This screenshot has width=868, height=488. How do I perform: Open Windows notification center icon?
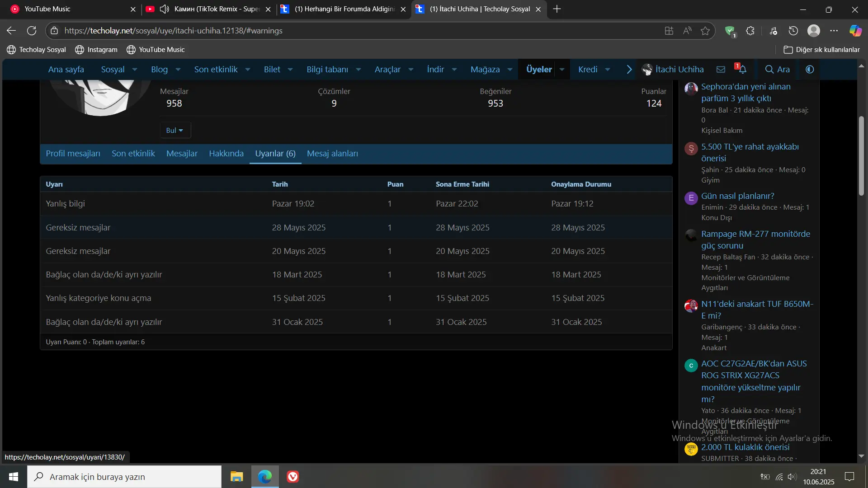pyautogui.click(x=849, y=477)
